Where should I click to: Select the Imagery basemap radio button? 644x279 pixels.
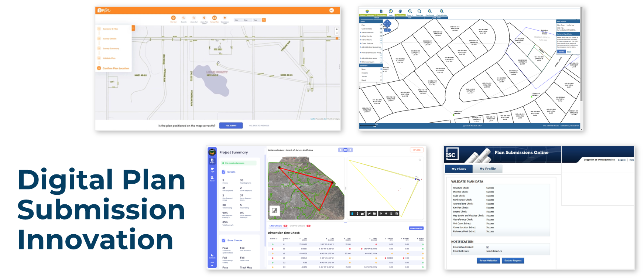pyautogui.click(x=381, y=73)
